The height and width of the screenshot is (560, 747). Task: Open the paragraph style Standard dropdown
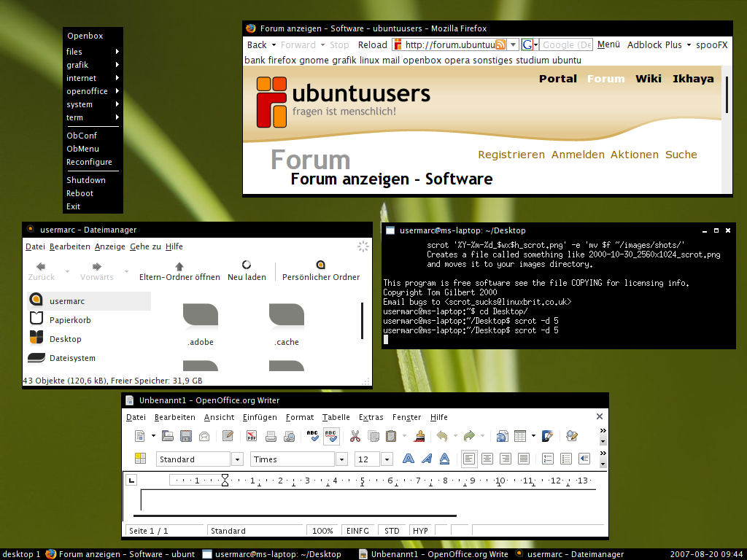point(237,459)
